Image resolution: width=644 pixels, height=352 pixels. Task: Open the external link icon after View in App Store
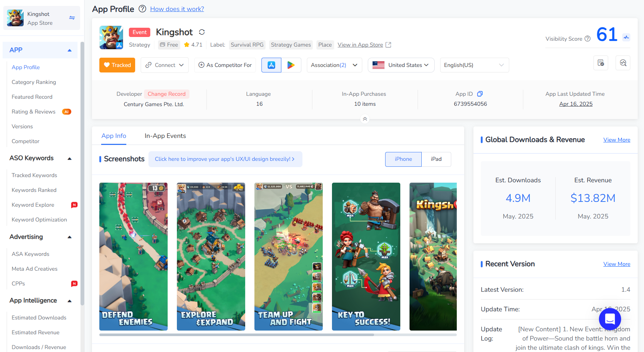388,45
